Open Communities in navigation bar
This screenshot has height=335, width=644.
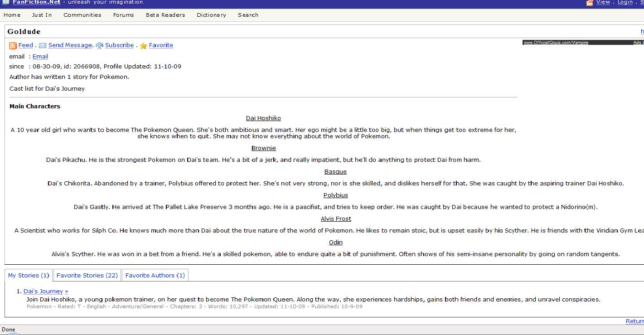pyautogui.click(x=82, y=15)
